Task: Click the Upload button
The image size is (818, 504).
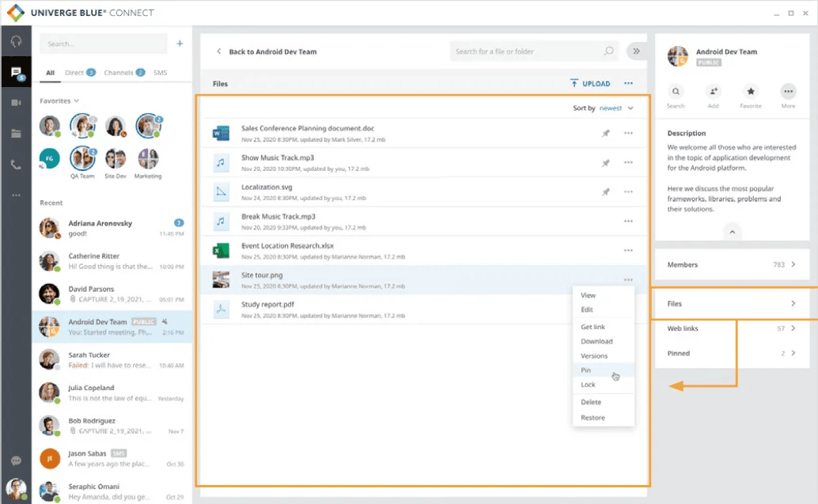Action: (589, 84)
